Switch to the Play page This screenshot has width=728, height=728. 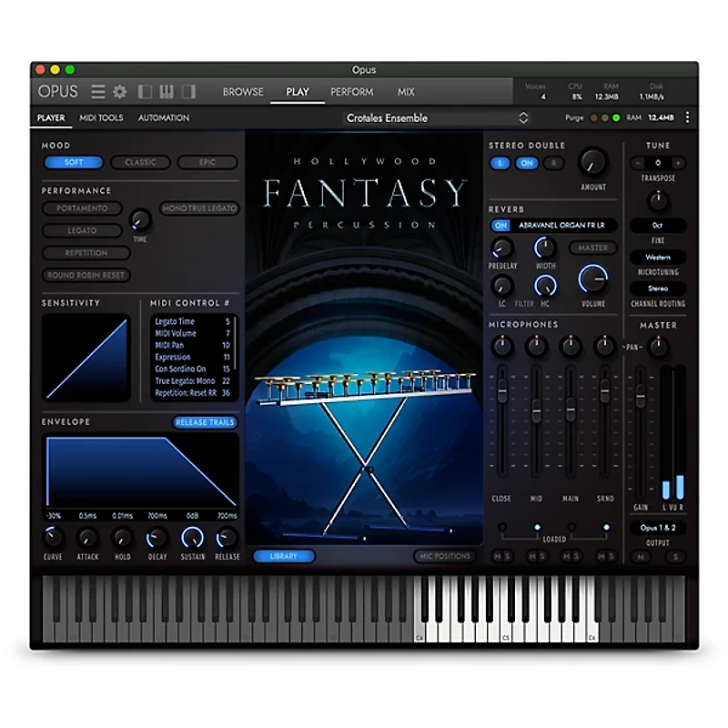click(298, 92)
